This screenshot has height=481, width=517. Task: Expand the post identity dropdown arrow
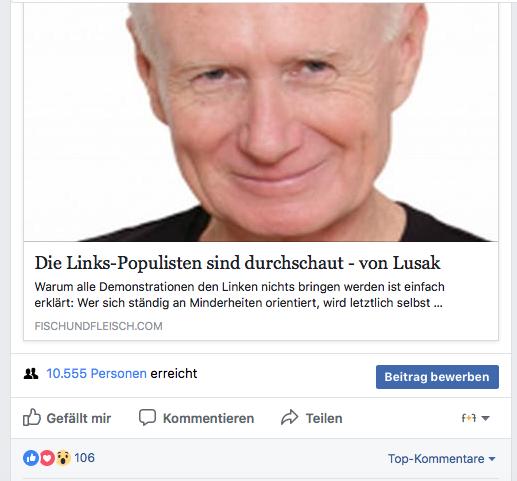[x=486, y=418]
